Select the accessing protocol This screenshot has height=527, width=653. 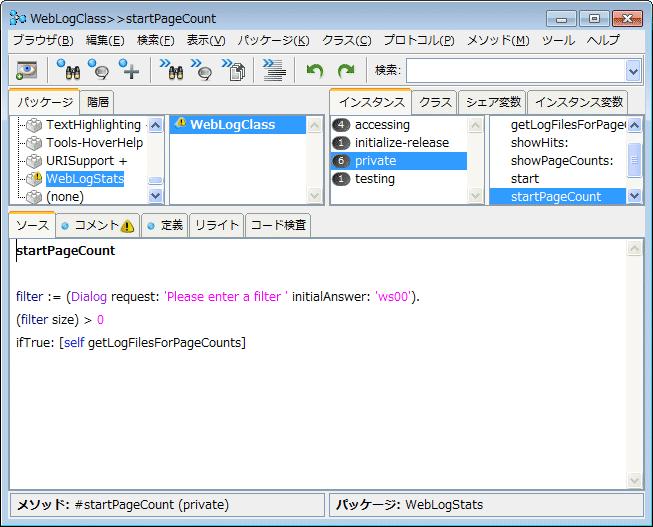pos(382,125)
